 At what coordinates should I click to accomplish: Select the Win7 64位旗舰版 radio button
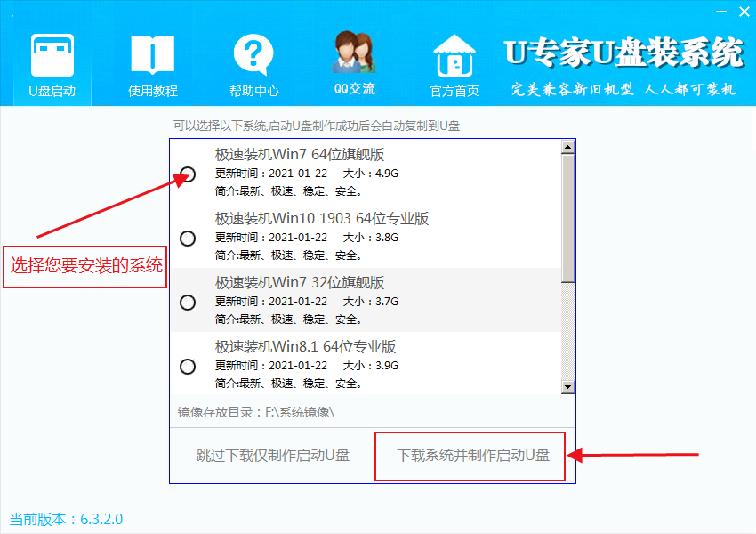[x=188, y=174]
